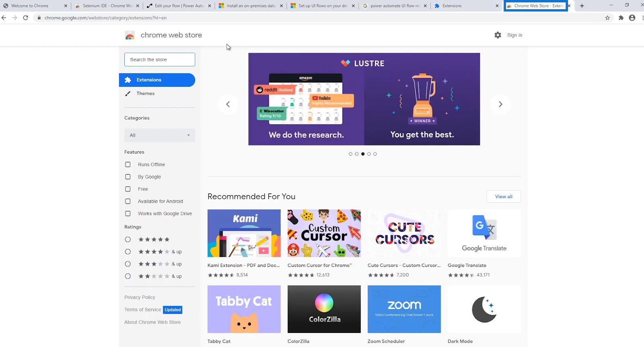Open About Chrome Web Store link
The width and height of the screenshot is (644, 347).
[153, 322]
